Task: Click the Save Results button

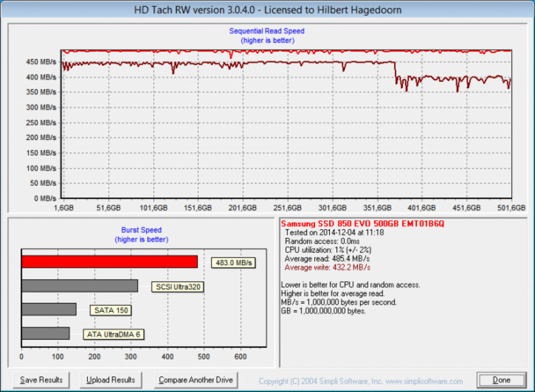Action: [x=41, y=380]
